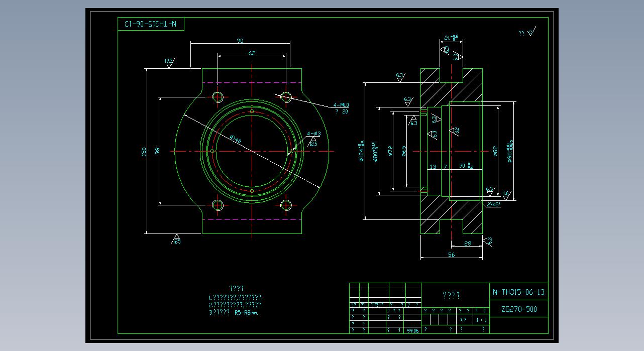Select the 2X45° chamfer annotation
The width and height of the screenshot is (644, 351).
click(x=493, y=204)
